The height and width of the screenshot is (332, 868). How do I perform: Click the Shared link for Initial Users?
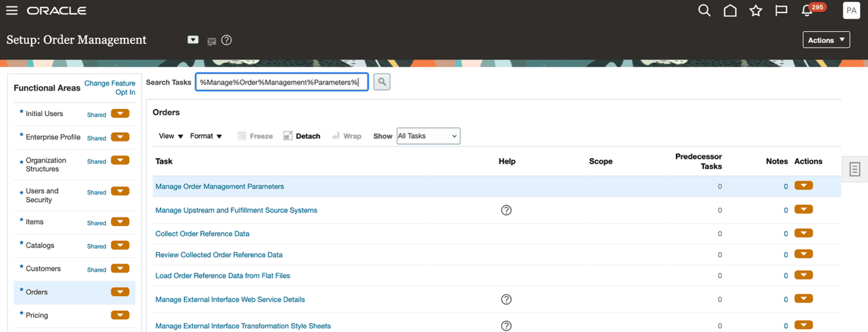tap(96, 115)
